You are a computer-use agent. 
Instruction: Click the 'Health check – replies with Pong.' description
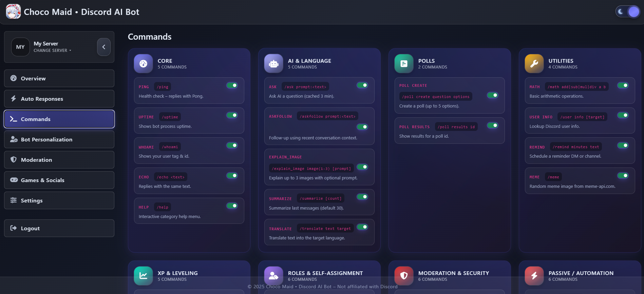pyautogui.click(x=171, y=96)
